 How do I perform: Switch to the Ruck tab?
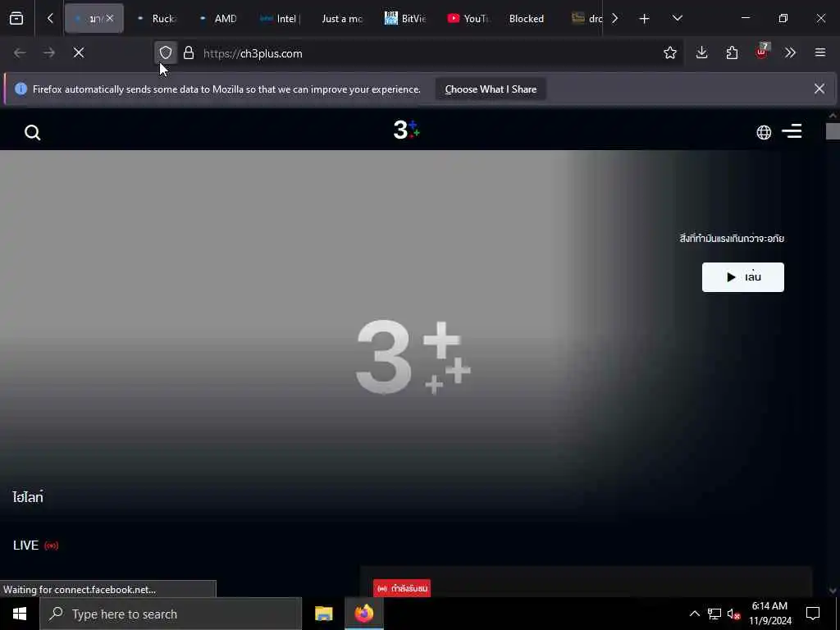157,19
